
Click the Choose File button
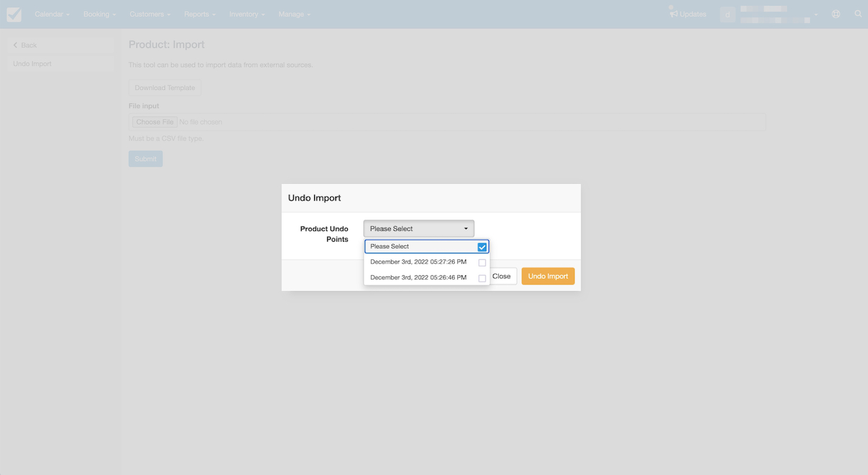coord(155,122)
